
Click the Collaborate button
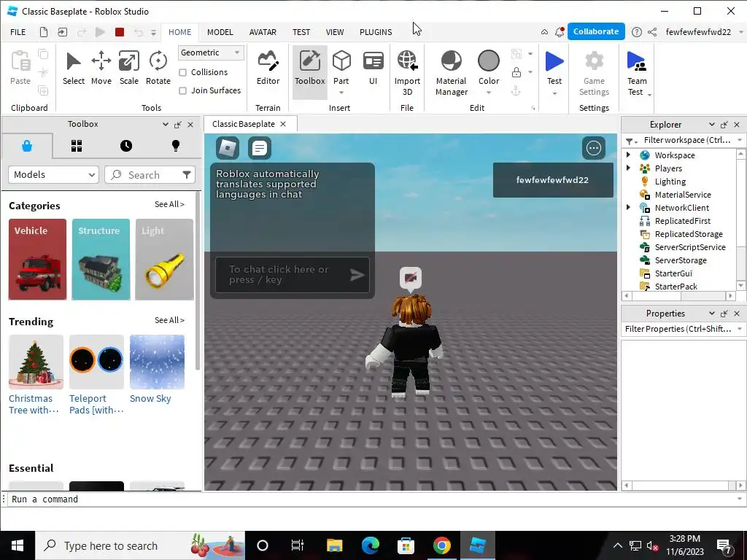click(596, 31)
